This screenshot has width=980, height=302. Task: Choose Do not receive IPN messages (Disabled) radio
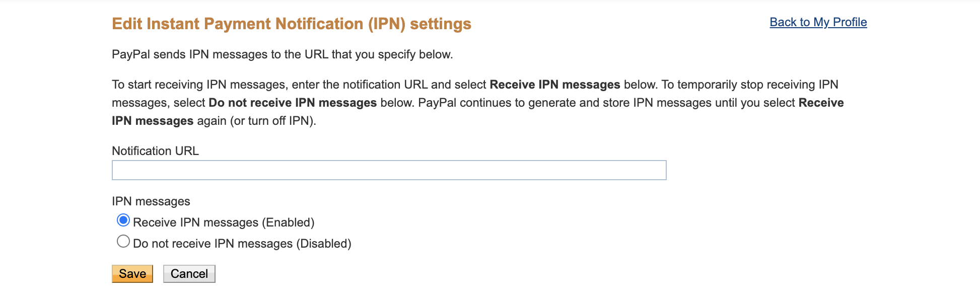coord(123,242)
